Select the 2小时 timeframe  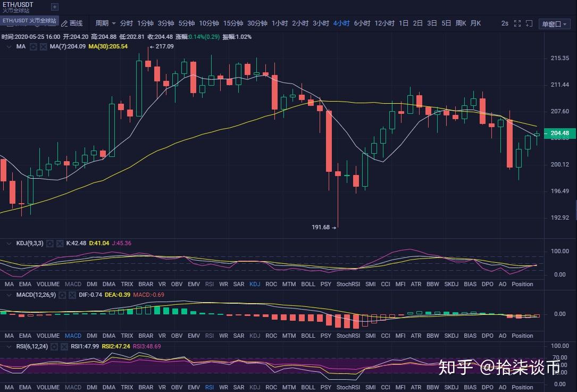(300, 23)
